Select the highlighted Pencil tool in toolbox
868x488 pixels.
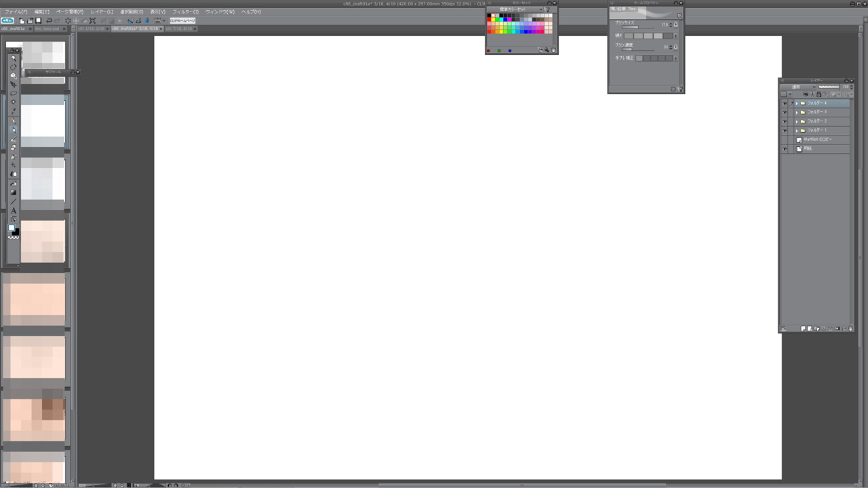coord(14,129)
